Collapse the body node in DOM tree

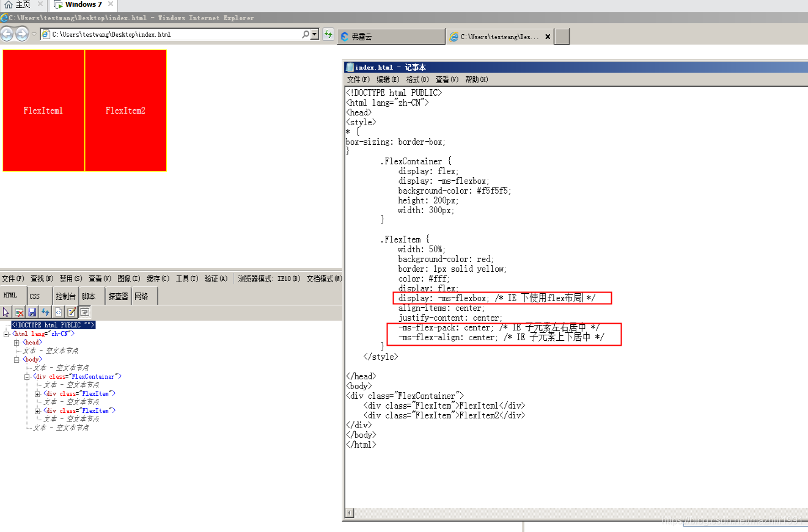(x=17, y=359)
